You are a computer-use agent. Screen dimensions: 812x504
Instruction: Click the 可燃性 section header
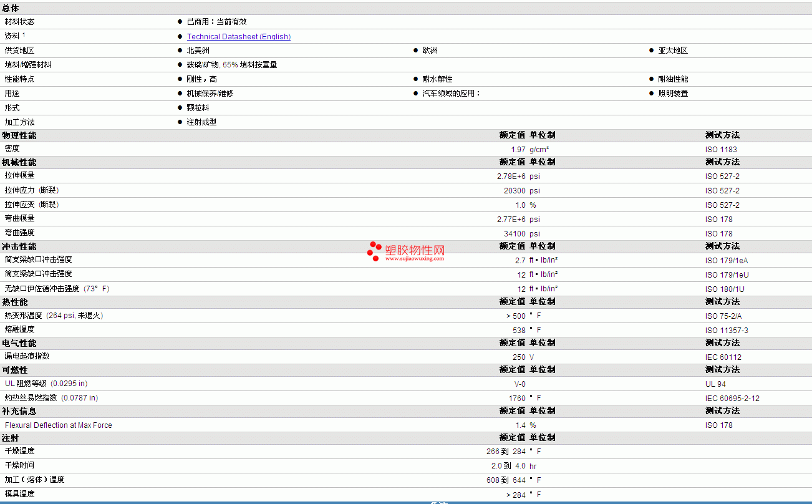pos(15,370)
